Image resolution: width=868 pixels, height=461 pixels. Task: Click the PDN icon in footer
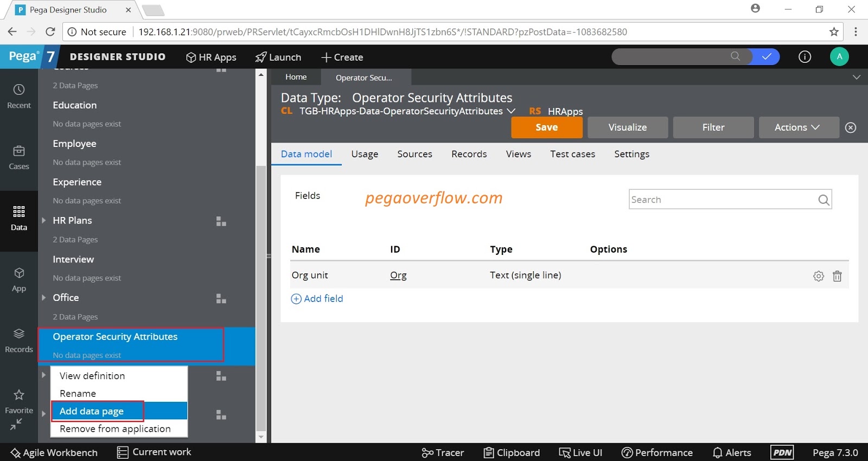coord(782,452)
